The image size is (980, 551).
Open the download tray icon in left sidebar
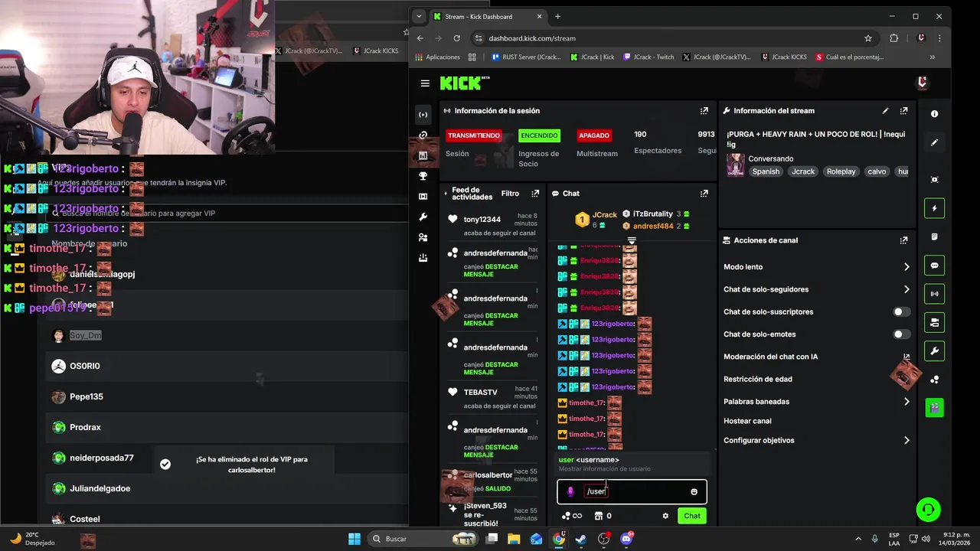point(423,258)
